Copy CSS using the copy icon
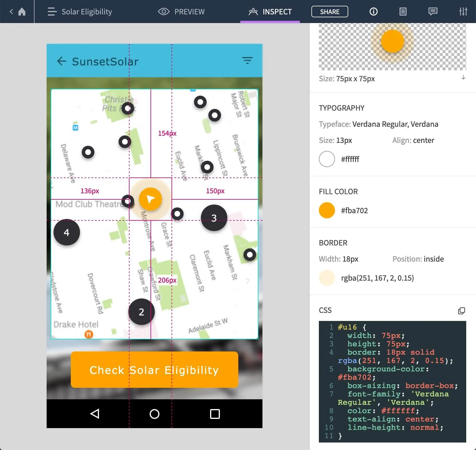Viewport: 476px width, 450px height. coord(461,311)
